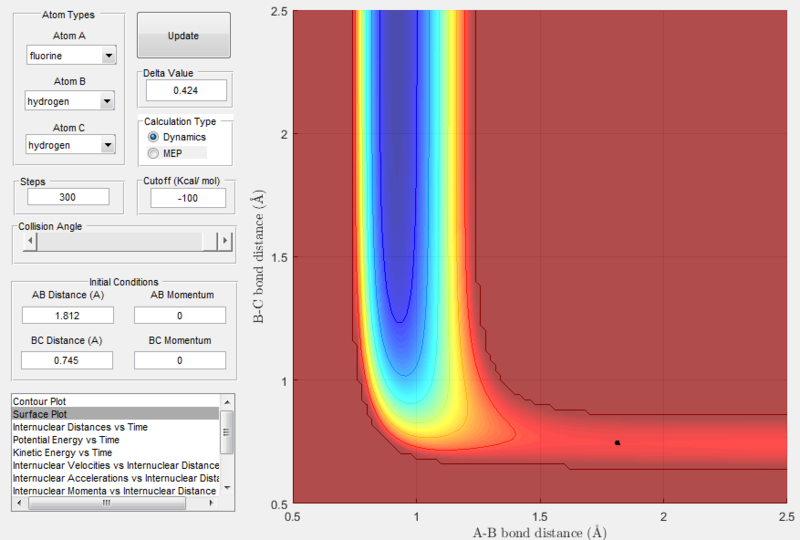Select Internuclear Distances vs Time
Viewport: 800px width, 540px height.
click(116, 427)
